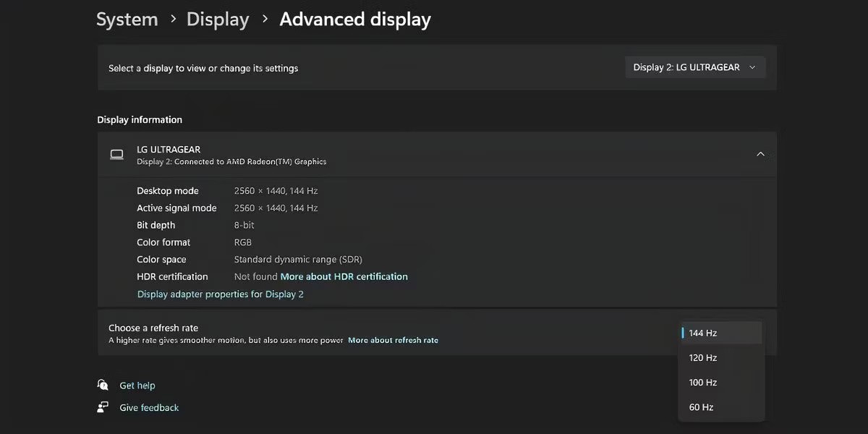Click the Advanced display heading

tap(355, 20)
